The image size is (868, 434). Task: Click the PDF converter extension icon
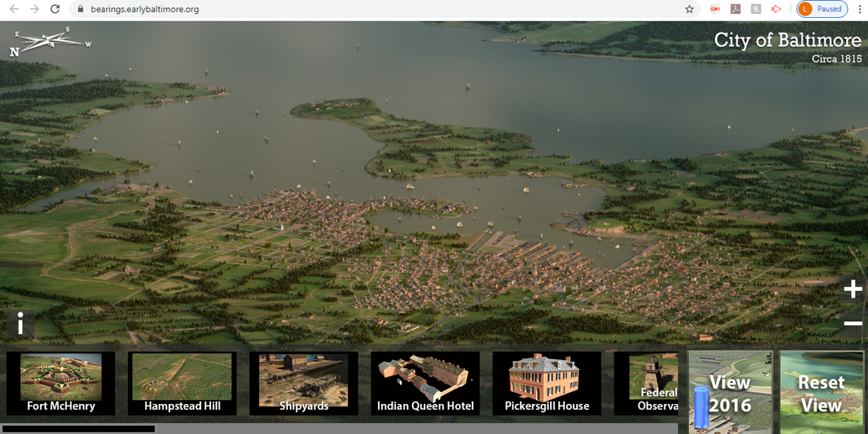[x=714, y=9]
